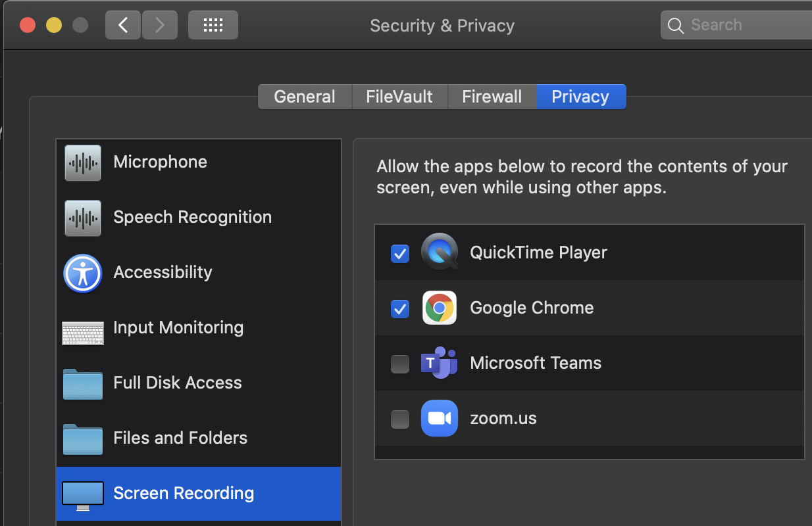The image size is (812, 526).
Task: Select Screen Recording in the privacy list
Action: coord(199,494)
